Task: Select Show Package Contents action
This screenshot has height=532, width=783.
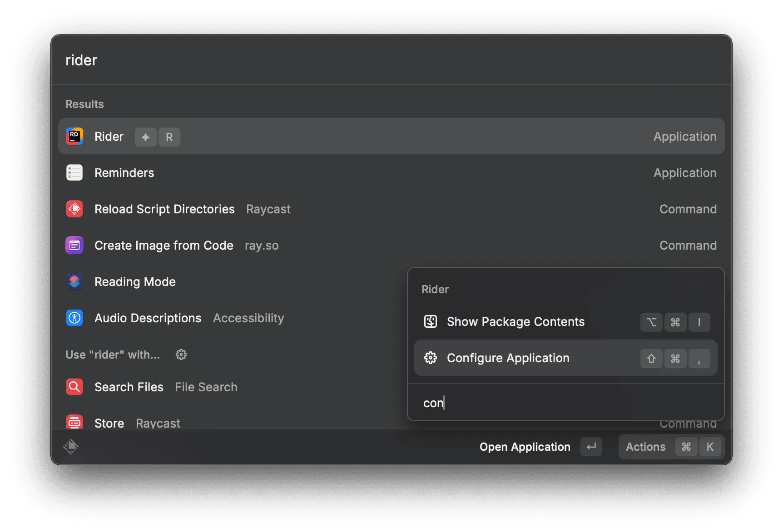Action: (515, 322)
